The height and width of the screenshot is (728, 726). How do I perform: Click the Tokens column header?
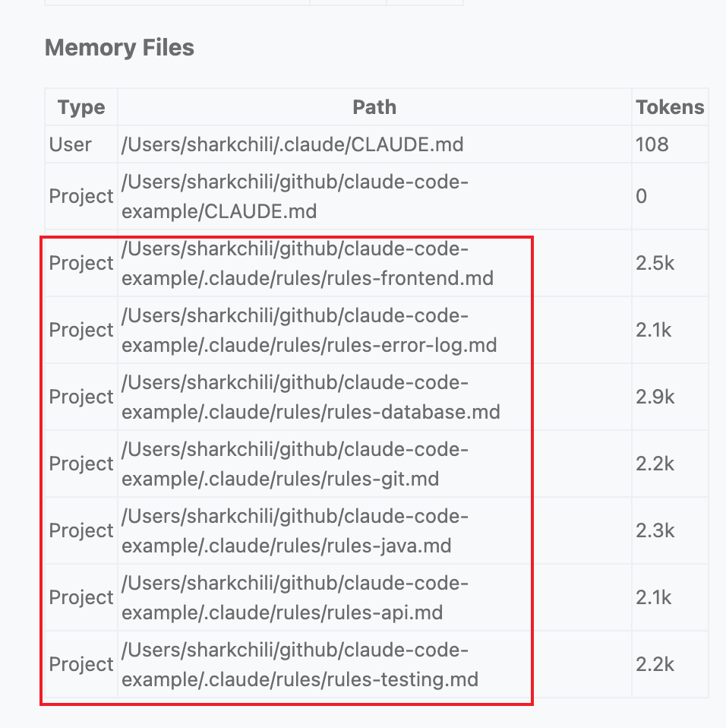point(670,107)
